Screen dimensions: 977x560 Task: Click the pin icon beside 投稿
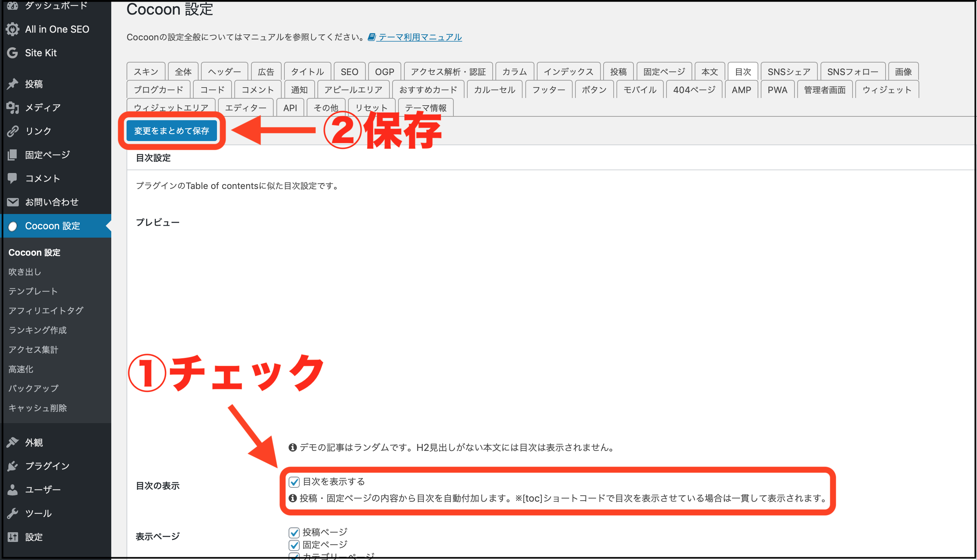[x=13, y=84]
